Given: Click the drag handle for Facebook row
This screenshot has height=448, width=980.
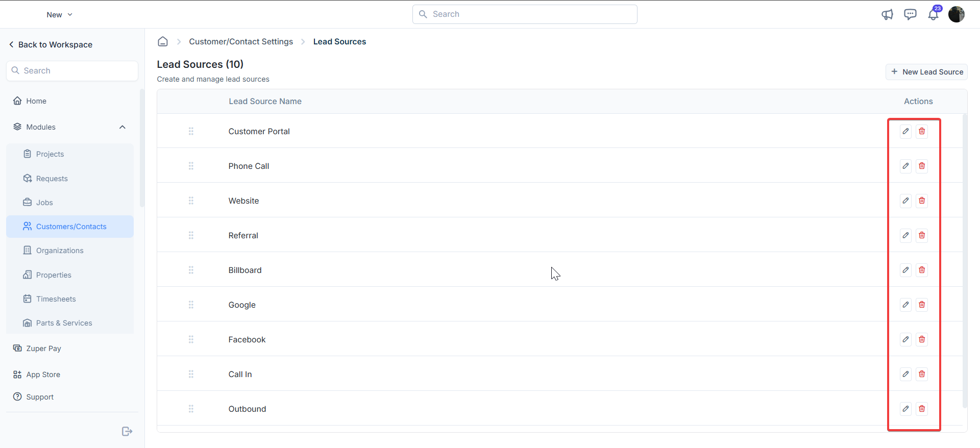Looking at the screenshot, I should click(x=191, y=339).
